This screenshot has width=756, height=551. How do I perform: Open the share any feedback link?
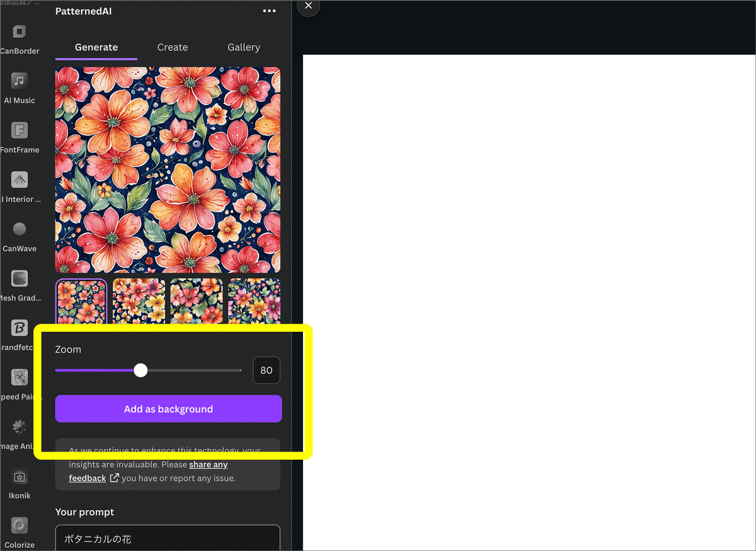click(208, 464)
